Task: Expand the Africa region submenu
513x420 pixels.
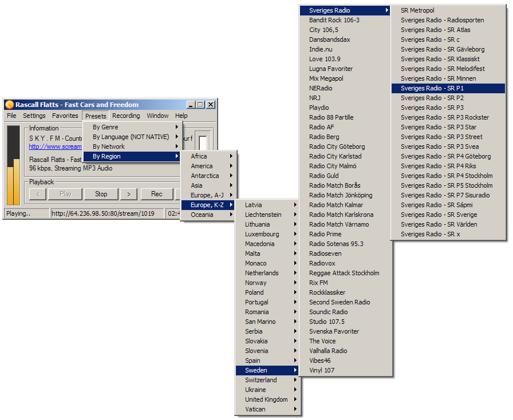Action: point(208,156)
